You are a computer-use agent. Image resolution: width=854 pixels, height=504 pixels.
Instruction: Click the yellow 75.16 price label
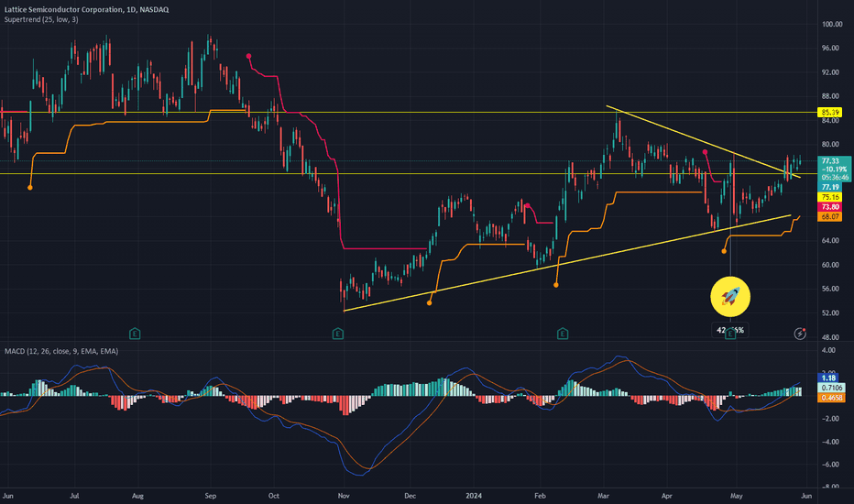(830, 197)
